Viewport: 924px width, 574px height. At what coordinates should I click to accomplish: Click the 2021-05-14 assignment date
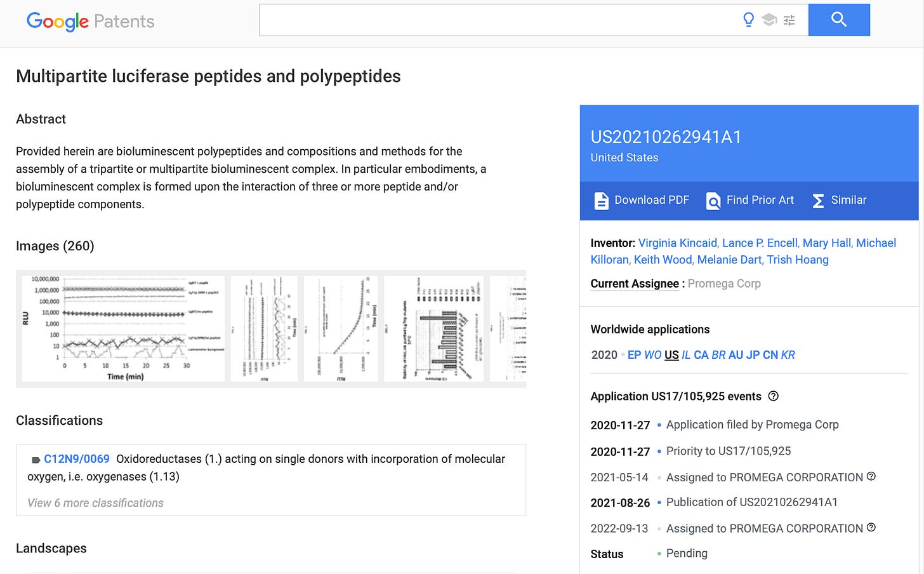click(619, 477)
